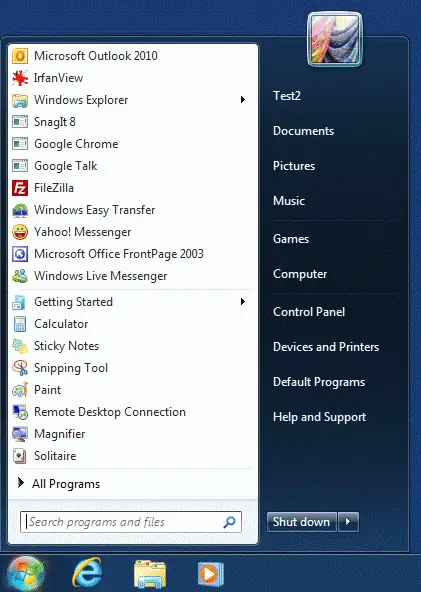Click the IrfanView red splat icon

point(20,78)
